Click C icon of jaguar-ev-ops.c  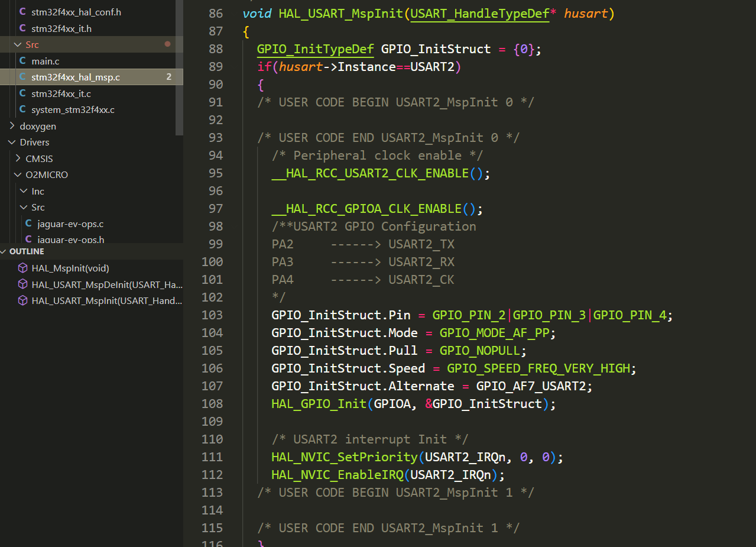[x=28, y=224]
